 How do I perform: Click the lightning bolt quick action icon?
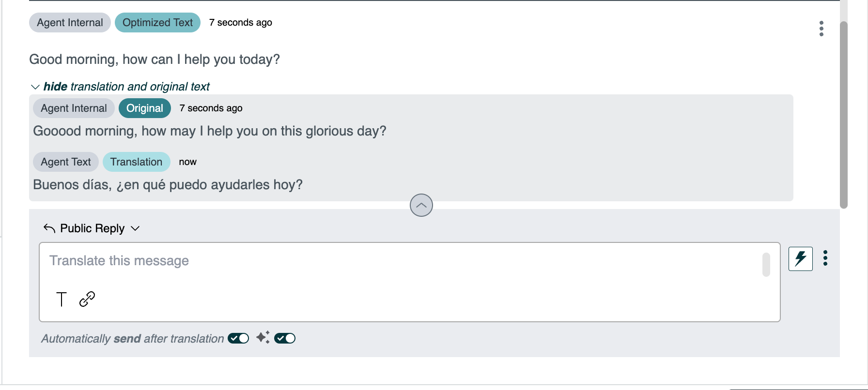(800, 258)
